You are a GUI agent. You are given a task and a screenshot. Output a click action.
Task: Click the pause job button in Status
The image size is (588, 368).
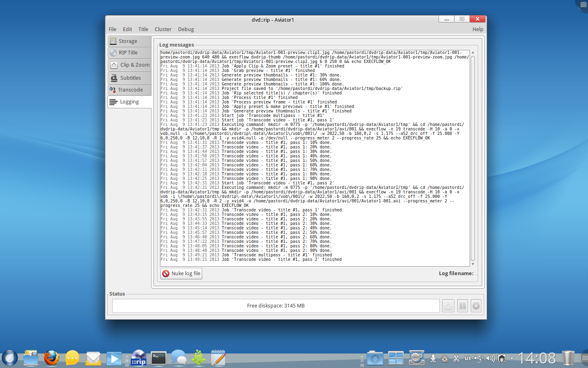click(x=462, y=306)
